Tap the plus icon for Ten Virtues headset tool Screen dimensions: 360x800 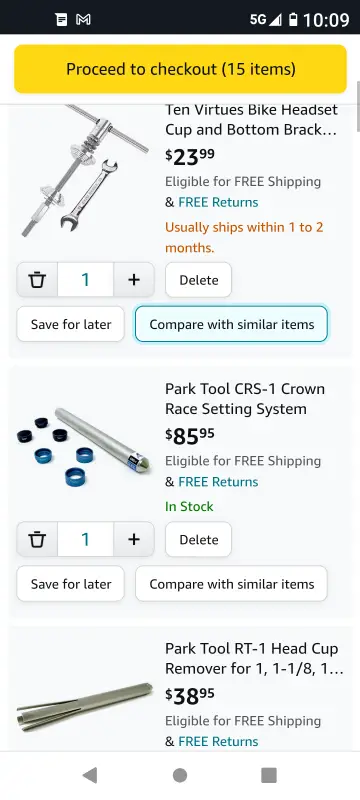coord(134,280)
